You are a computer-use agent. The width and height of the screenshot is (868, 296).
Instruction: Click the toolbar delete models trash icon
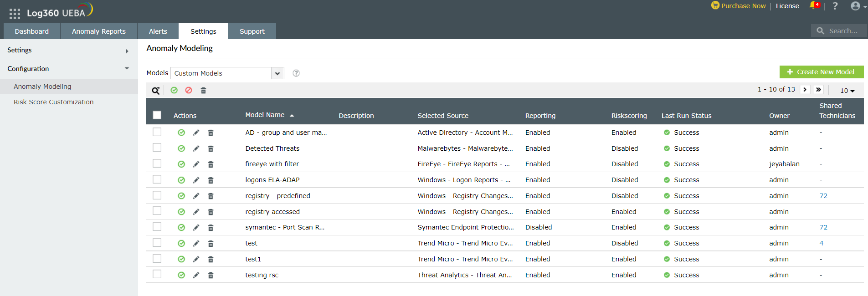pyautogui.click(x=203, y=91)
